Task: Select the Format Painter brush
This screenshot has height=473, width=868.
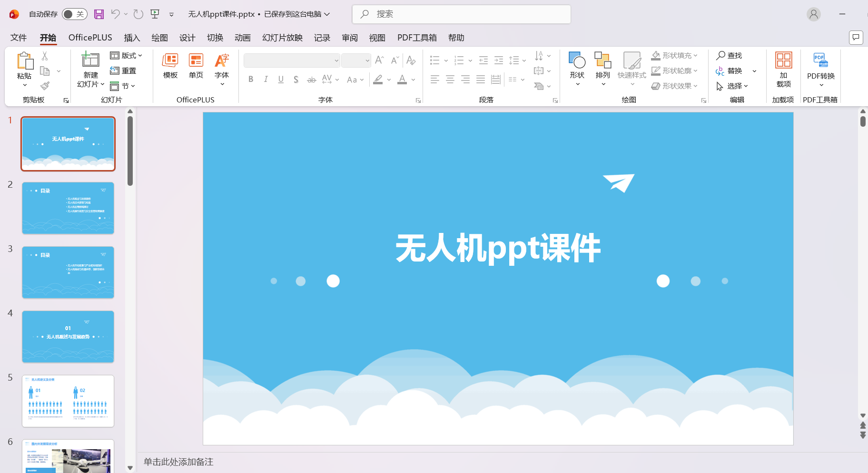Action: coord(45,86)
